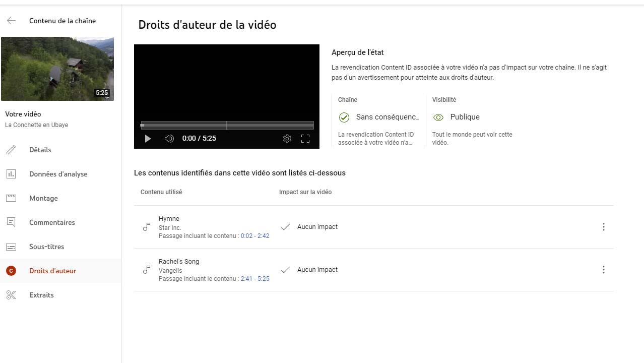Click the La Conchette en Ubaye title
Image resolution: width=644 pixels, height=363 pixels.
(36, 125)
